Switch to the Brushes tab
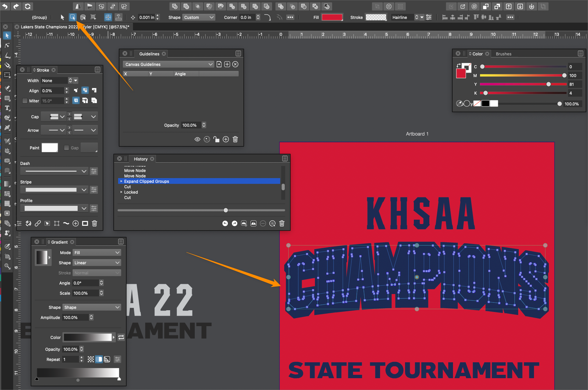This screenshot has width=588, height=390. (x=503, y=54)
